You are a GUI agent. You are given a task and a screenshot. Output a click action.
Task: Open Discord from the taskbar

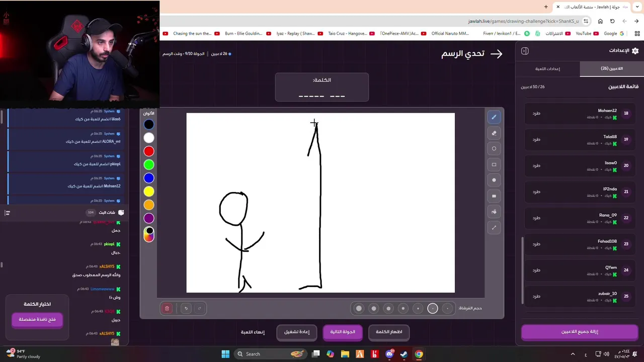[389, 354]
